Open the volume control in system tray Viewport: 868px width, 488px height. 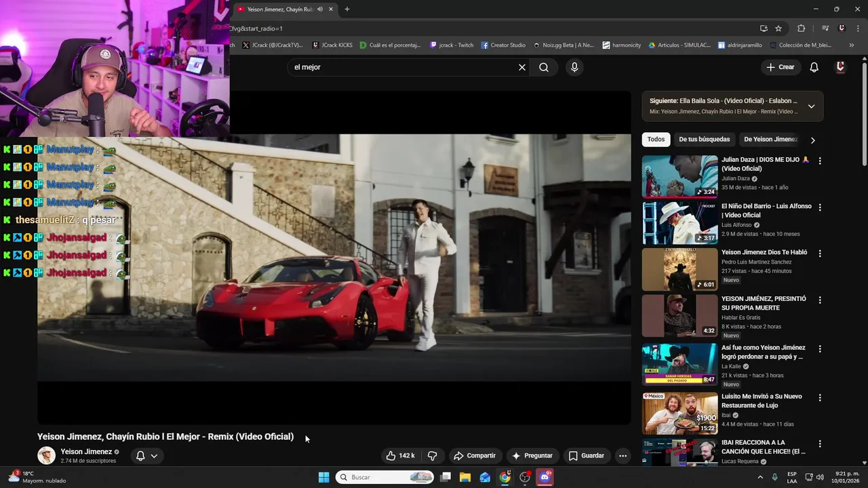(x=820, y=477)
